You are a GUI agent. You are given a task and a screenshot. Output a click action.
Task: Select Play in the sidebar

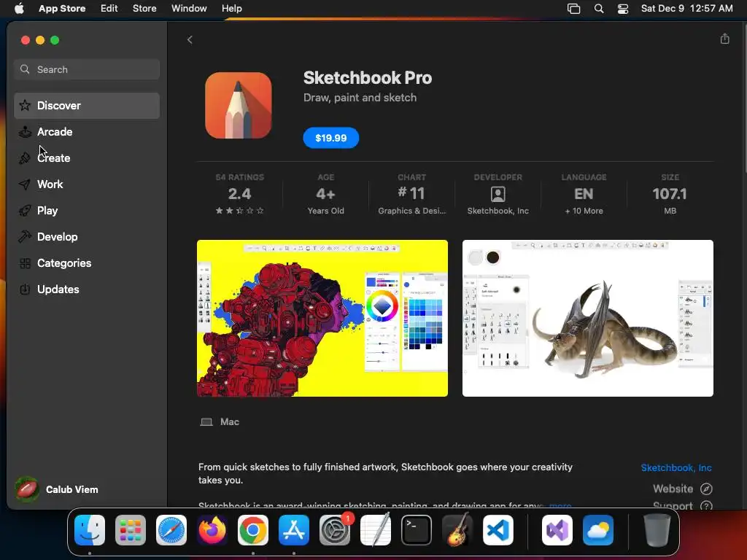point(87,210)
